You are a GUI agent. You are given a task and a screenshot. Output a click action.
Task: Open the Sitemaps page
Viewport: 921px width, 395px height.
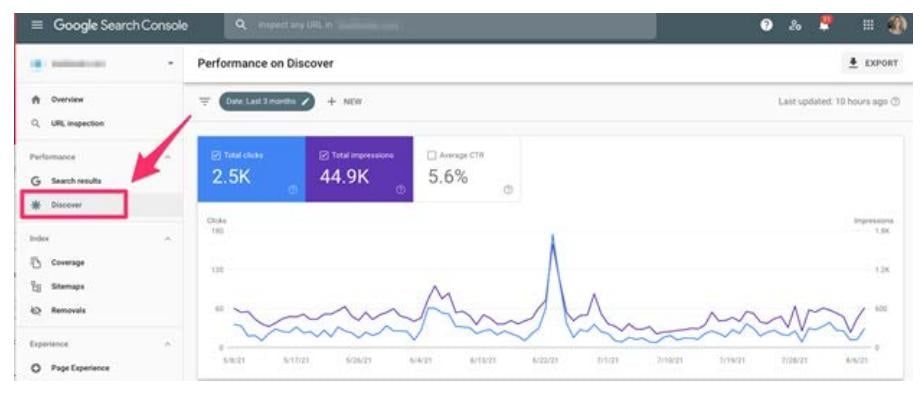pyautogui.click(x=67, y=286)
